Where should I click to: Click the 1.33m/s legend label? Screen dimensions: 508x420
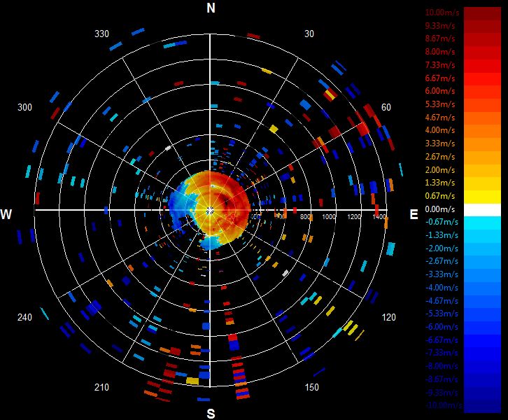tap(440, 183)
